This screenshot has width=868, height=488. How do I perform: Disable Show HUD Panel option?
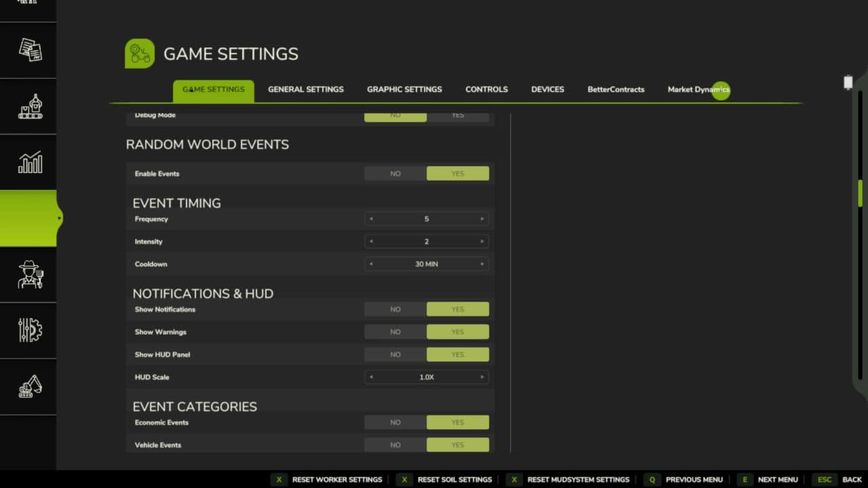click(395, 354)
